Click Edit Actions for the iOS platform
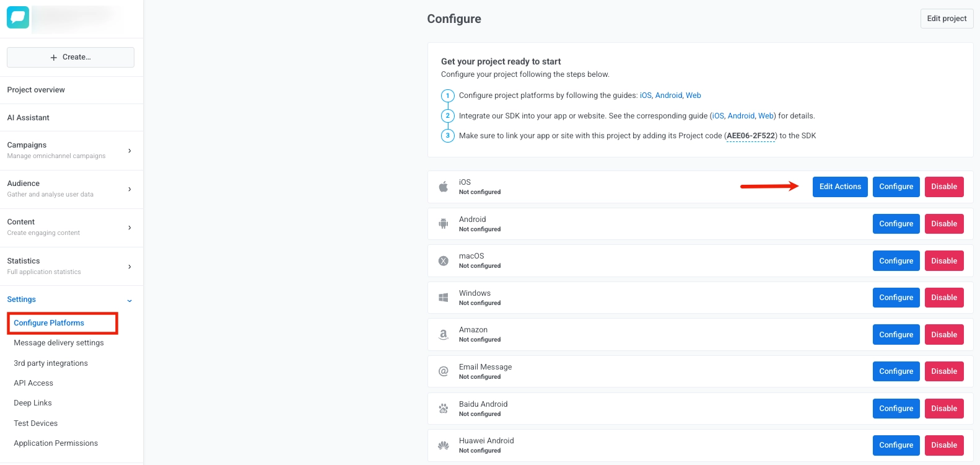The image size is (980, 465). 840,186
